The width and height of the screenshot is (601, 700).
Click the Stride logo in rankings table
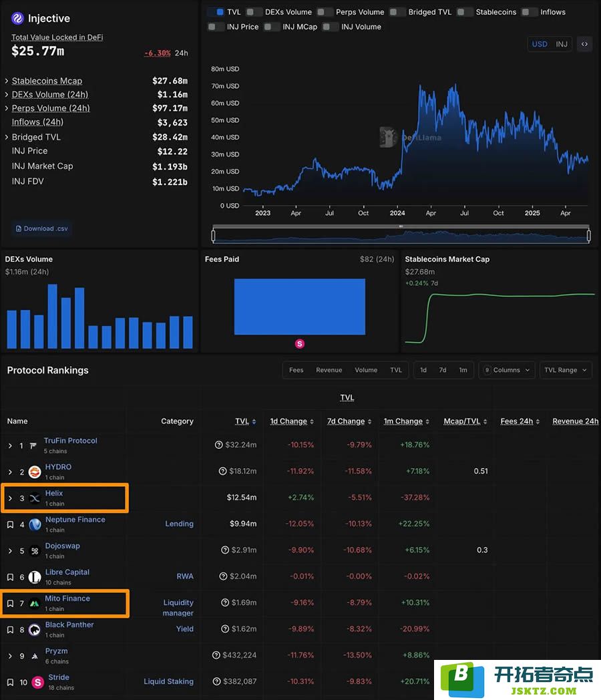(x=38, y=682)
